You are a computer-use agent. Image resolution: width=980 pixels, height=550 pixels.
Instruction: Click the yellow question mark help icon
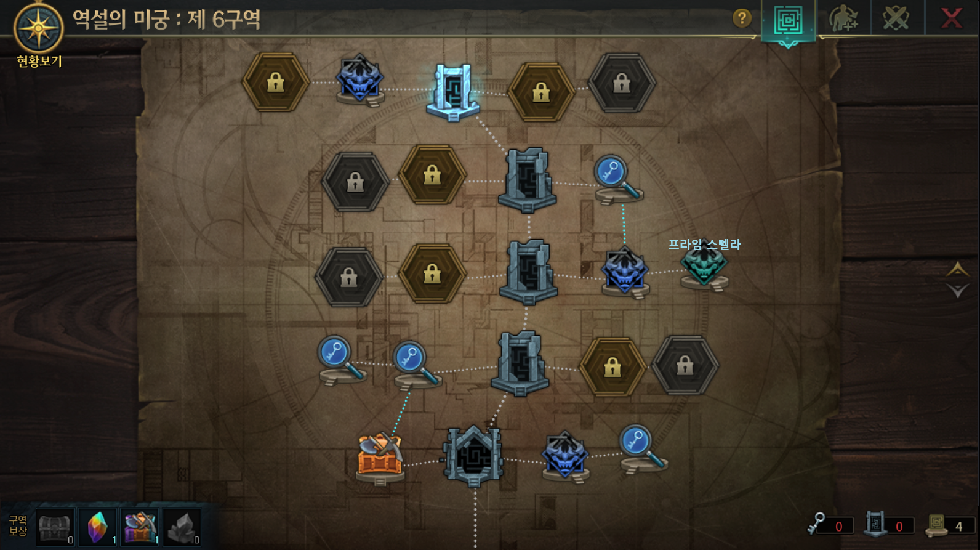click(742, 18)
